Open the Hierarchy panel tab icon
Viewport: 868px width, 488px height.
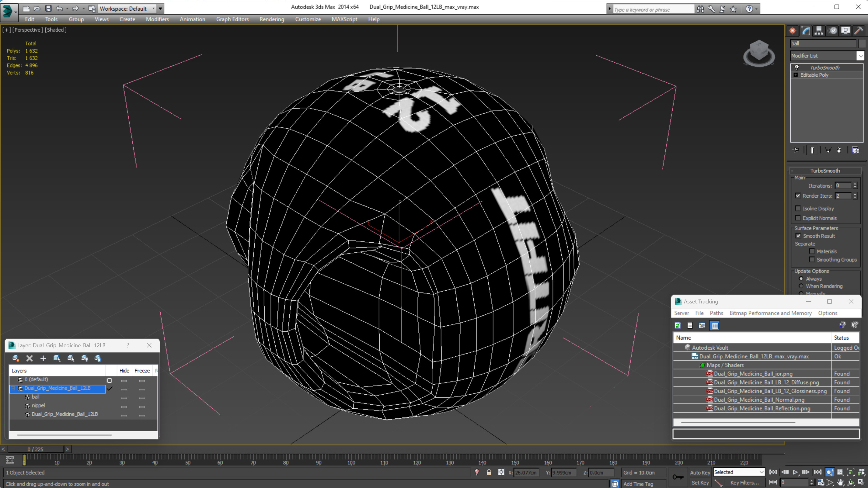click(819, 31)
